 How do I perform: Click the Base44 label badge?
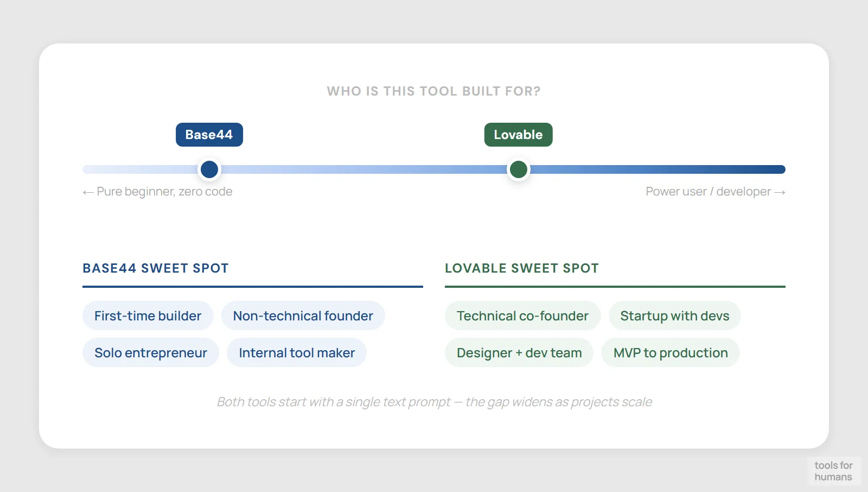[209, 134]
